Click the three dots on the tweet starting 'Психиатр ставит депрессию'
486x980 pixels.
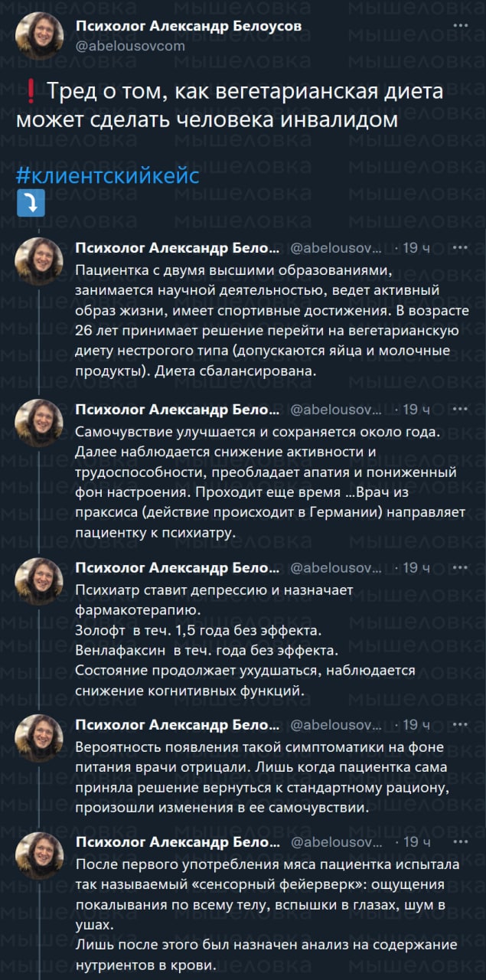[x=461, y=567]
